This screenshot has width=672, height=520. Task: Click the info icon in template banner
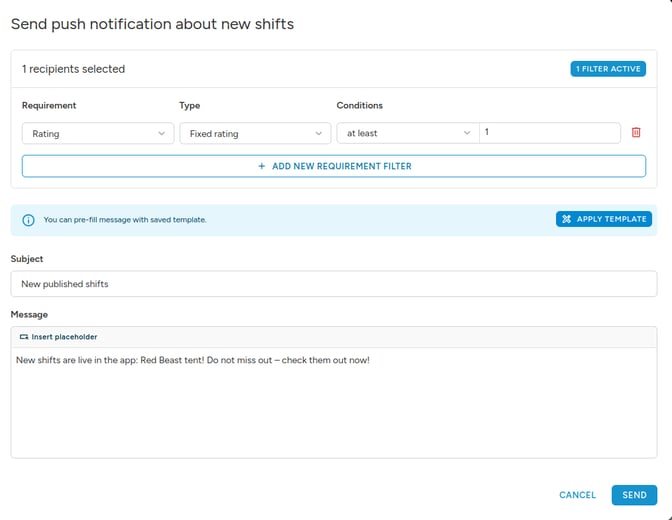click(28, 220)
